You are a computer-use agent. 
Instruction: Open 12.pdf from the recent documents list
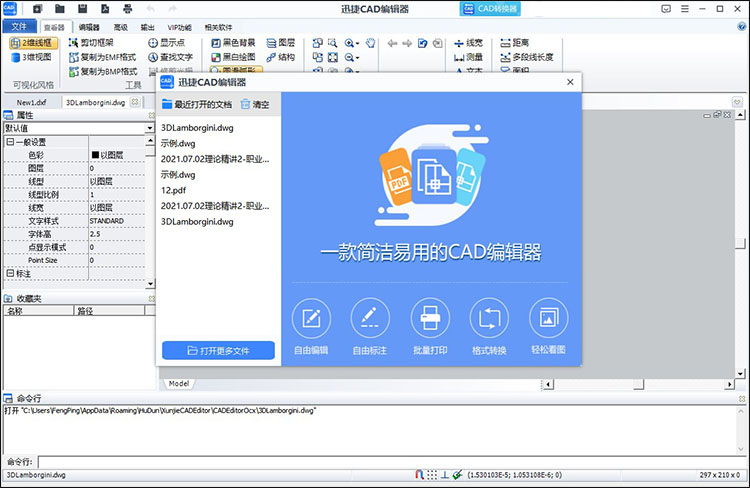coord(173,190)
